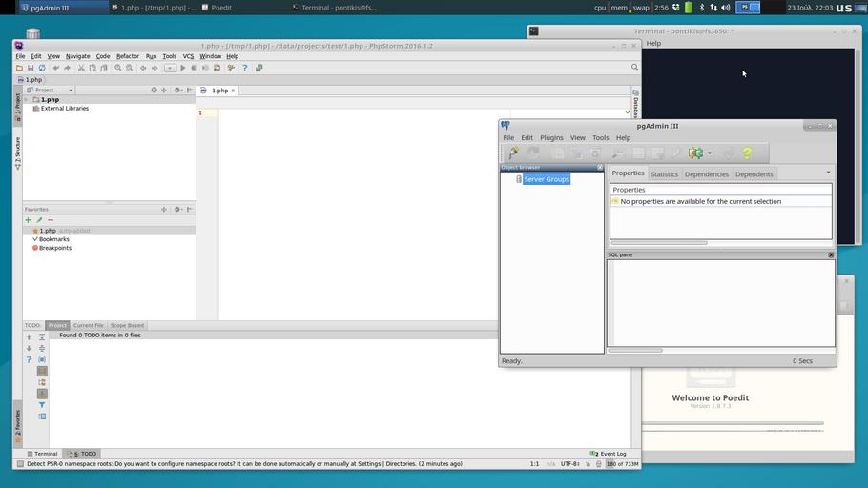Open the Refactor menu in PhpStorm

[127, 56]
